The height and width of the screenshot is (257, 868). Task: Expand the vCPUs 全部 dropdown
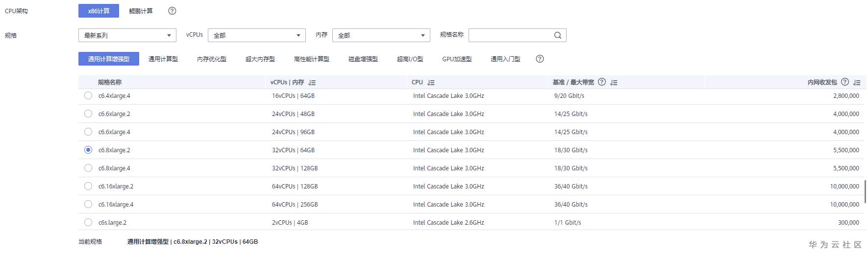click(x=256, y=35)
